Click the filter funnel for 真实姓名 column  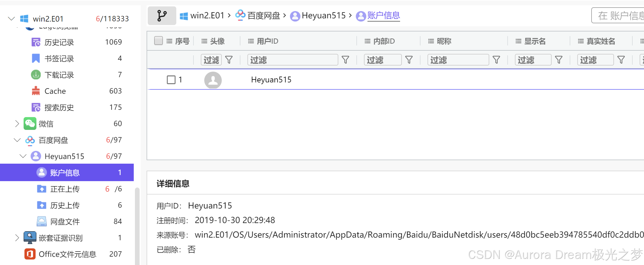pyautogui.click(x=621, y=60)
